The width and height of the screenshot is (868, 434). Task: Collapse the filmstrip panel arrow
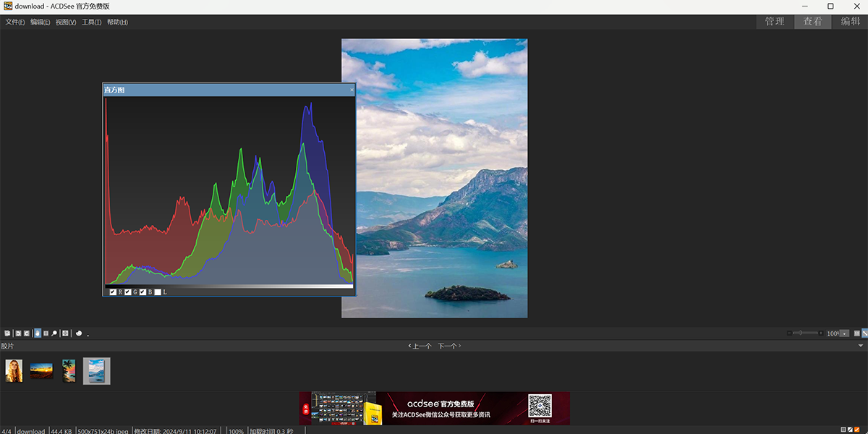(x=861, y=346)
